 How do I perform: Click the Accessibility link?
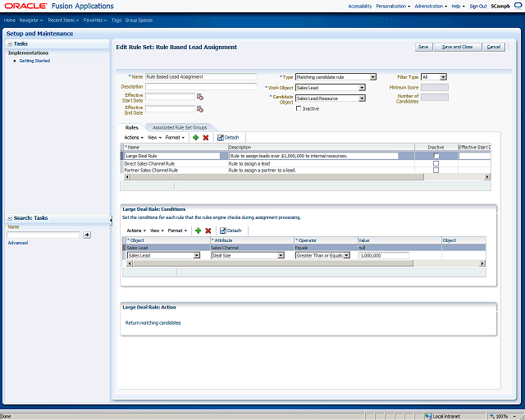click(360, 6)
